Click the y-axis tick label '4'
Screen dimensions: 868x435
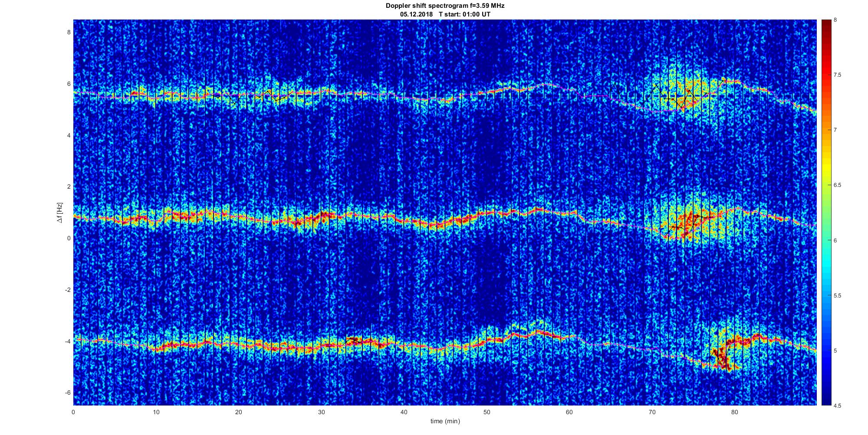[69, 135]
